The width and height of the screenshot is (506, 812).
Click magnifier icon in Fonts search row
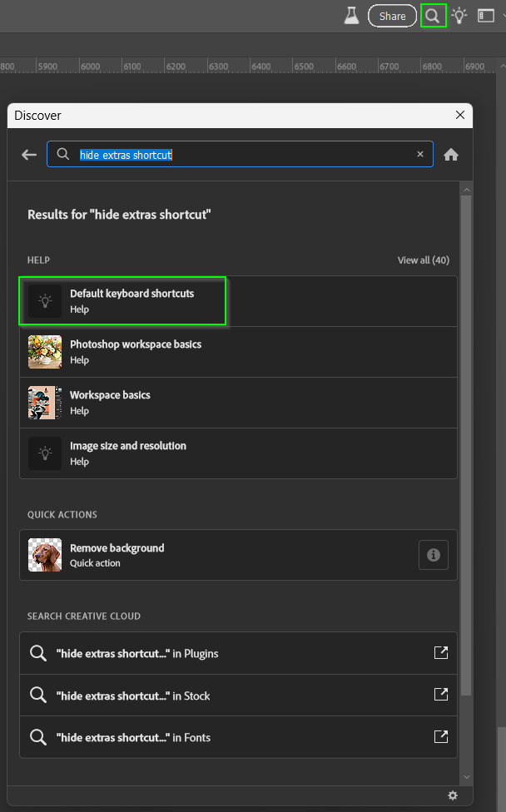[x=37, y=737]
